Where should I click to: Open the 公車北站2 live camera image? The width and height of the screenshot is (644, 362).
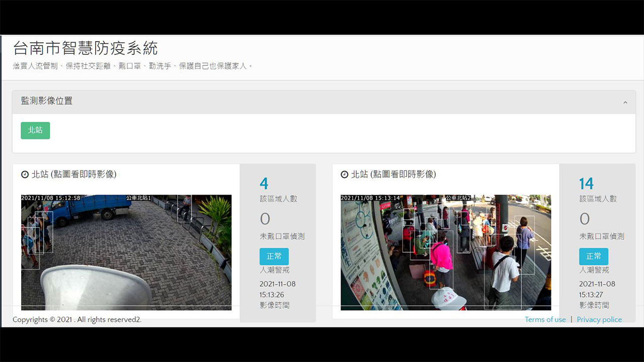click(446, 252)
